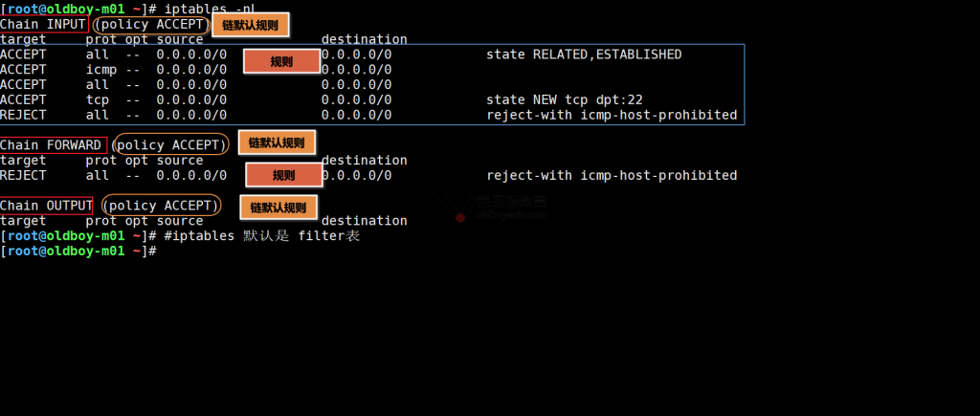Click the #iptables 默认是 filter表 comment
The image size is (980, 416).
262,235
